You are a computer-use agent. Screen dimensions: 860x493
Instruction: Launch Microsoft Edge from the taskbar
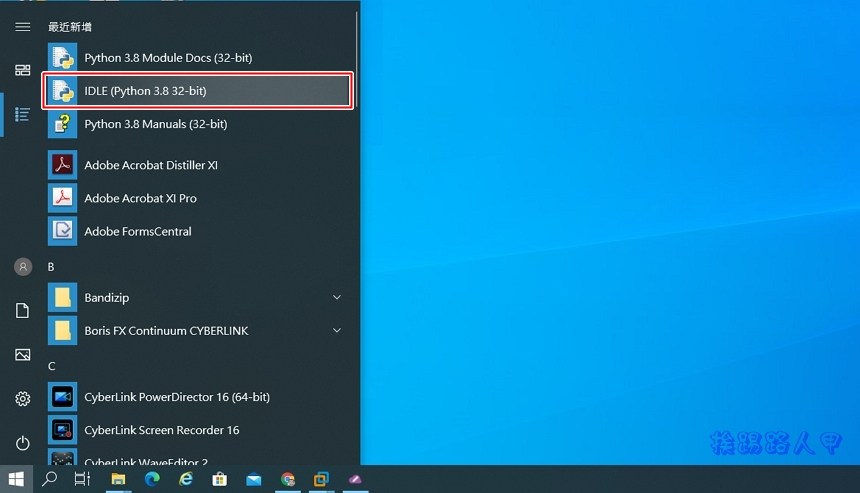click(152, 479)
